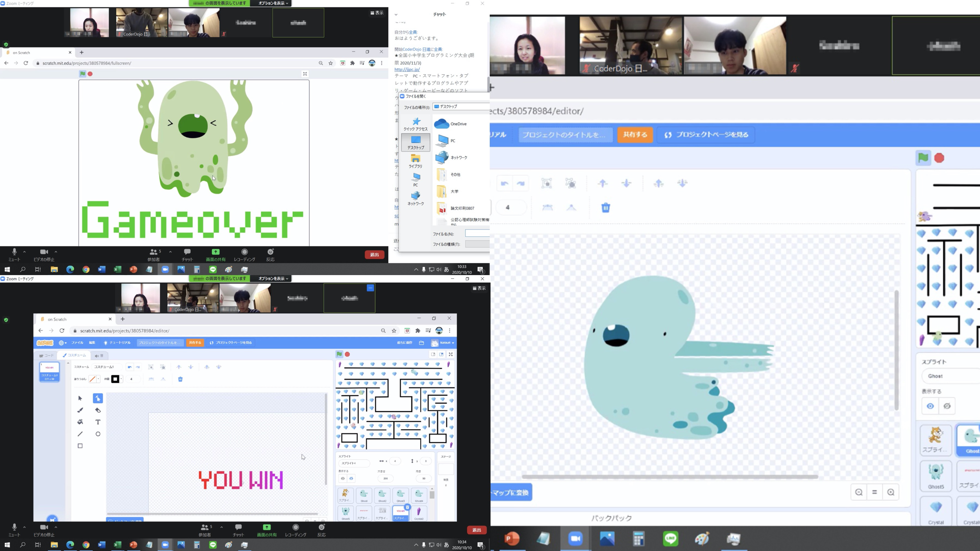The height and width of the screenshot is (551, 980).
Task: Switch to the large stage layout
Action: pos(441,354)
